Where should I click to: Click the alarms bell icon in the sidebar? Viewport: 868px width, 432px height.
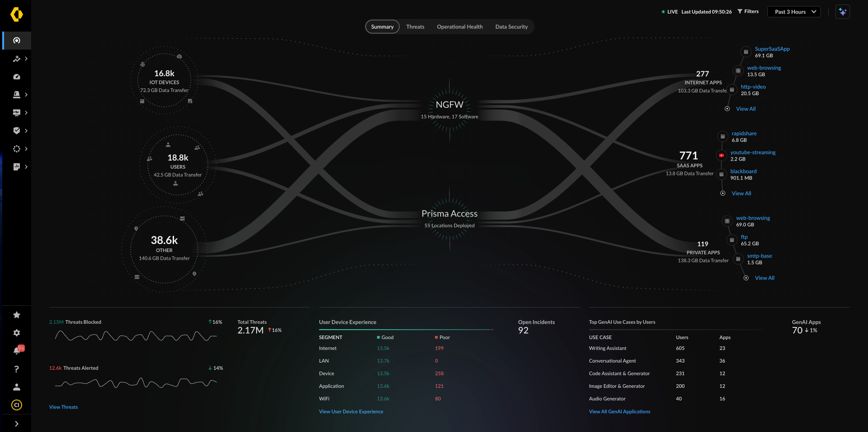pos(17,95)
